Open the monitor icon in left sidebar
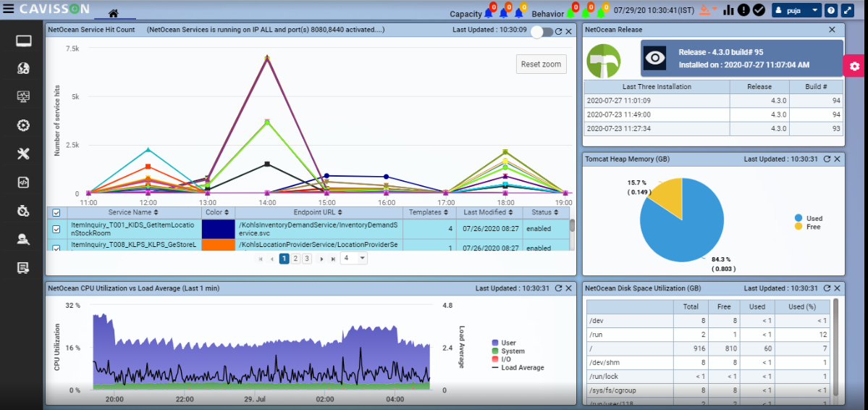The height and width of the screenshot is (410, 868). (23, 41)
